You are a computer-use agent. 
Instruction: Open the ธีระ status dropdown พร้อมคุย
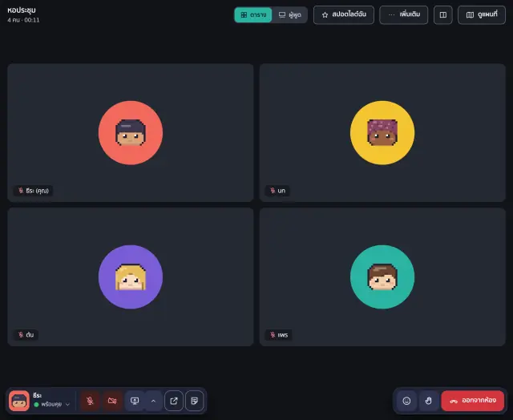coord(51,404)
